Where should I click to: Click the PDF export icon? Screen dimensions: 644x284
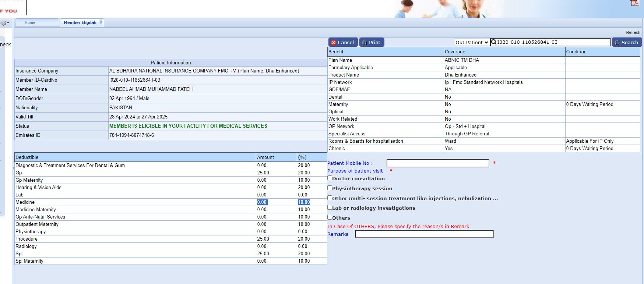click(x=635, y=3)
